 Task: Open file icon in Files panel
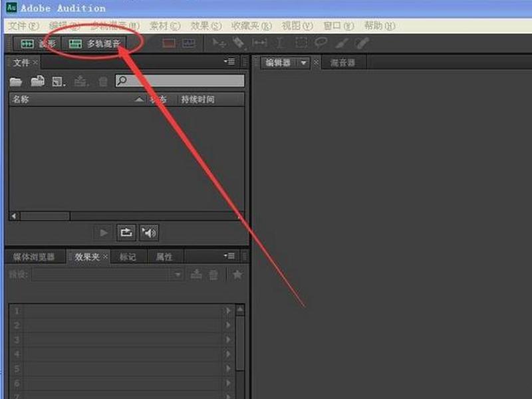15,81
